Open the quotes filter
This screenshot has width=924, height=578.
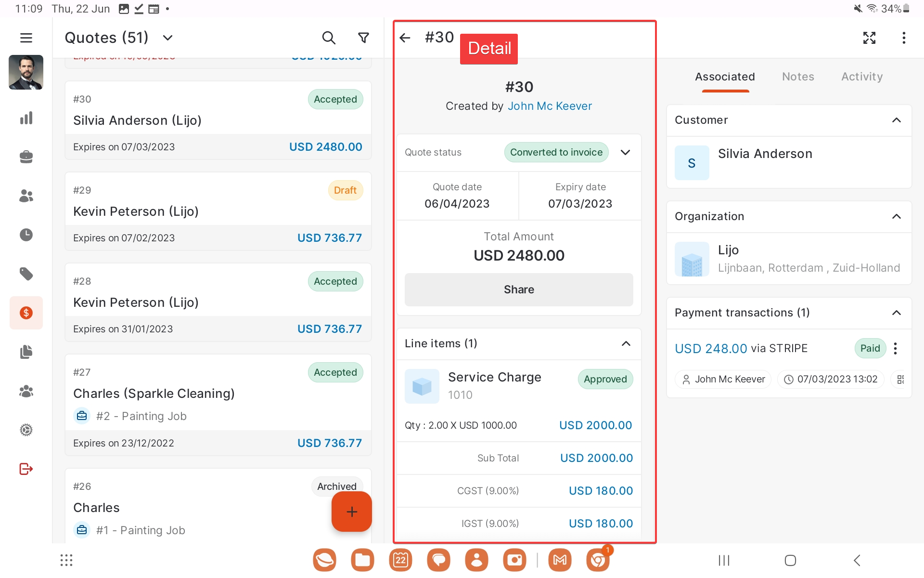(x=364, y=38)
